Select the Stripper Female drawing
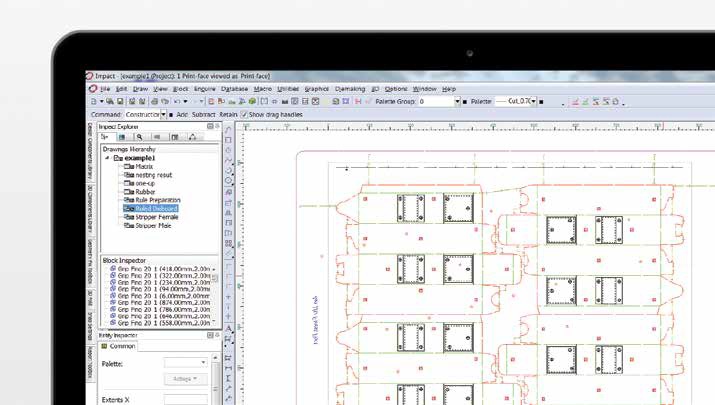715x405 pixels. (156, 217)
